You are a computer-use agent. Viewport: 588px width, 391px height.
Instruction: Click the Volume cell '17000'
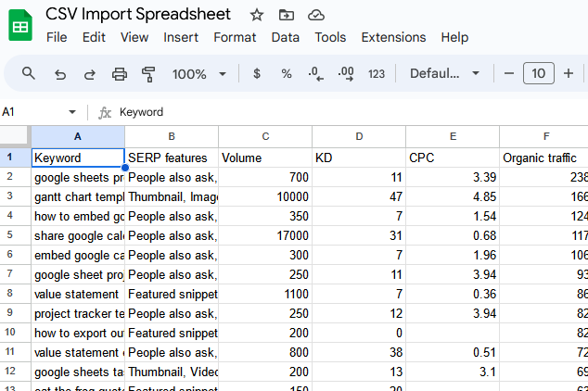[x=265, y=235]
